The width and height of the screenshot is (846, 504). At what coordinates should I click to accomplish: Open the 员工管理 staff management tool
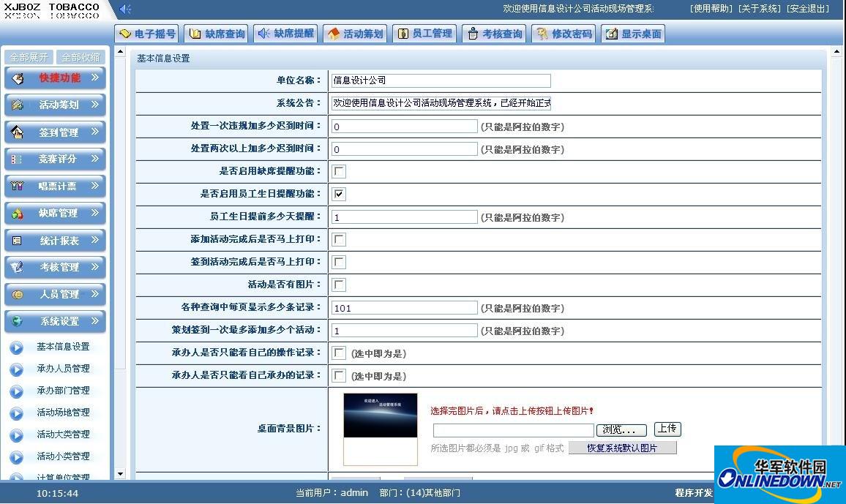[424, 33]
